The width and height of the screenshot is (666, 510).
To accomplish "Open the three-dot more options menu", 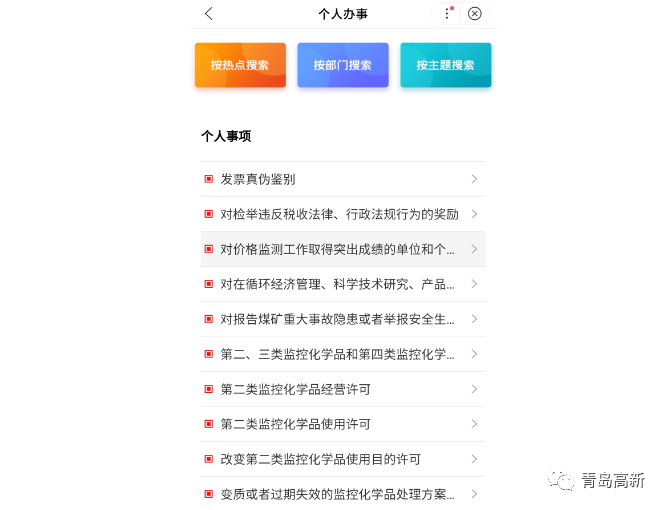I will tap(447, 14).
